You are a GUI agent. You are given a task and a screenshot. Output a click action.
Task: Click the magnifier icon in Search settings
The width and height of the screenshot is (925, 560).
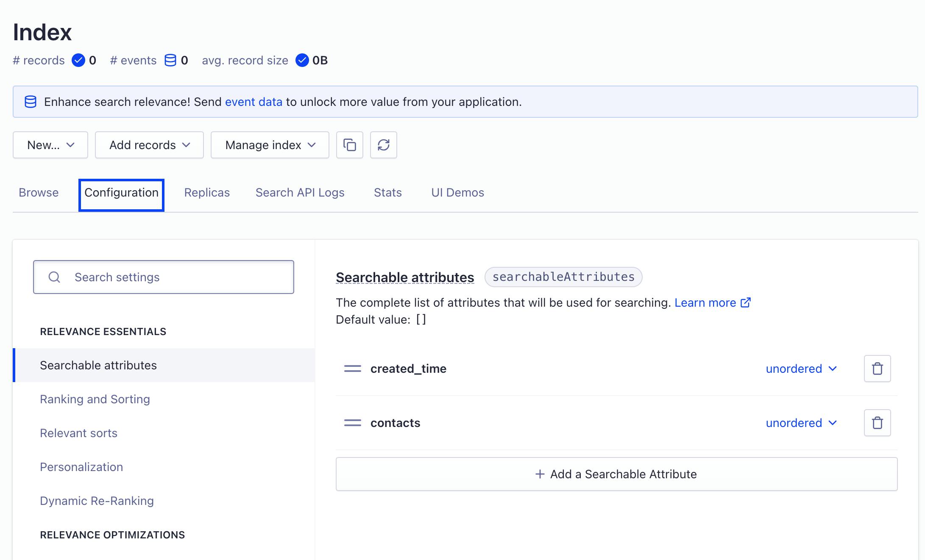[54, 277]
